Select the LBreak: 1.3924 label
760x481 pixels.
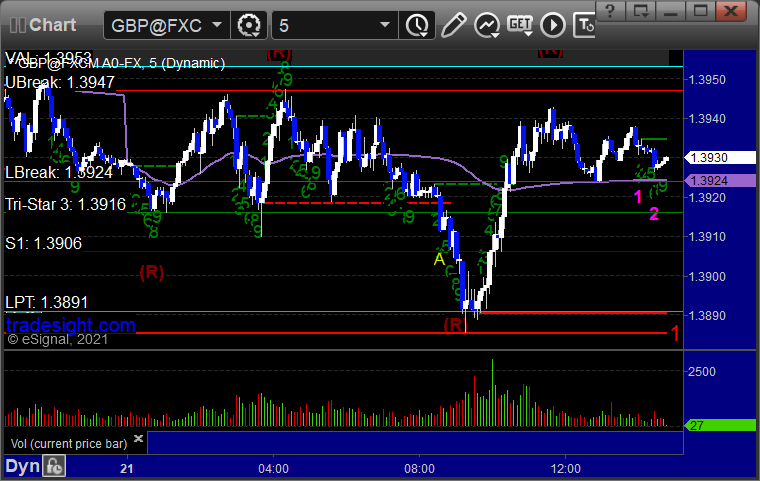[59, 173]
